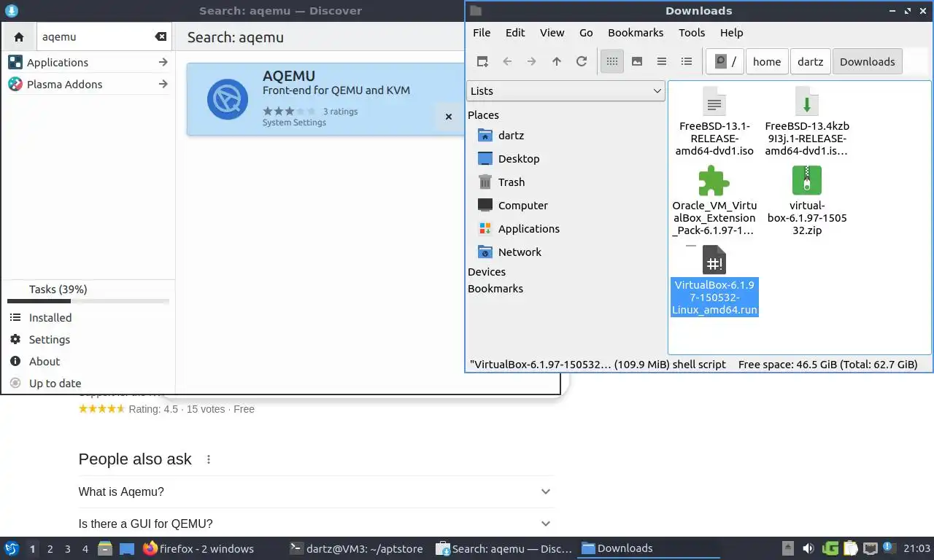Clear the aqemu search text
934x560 pixels.
[161, 36]
